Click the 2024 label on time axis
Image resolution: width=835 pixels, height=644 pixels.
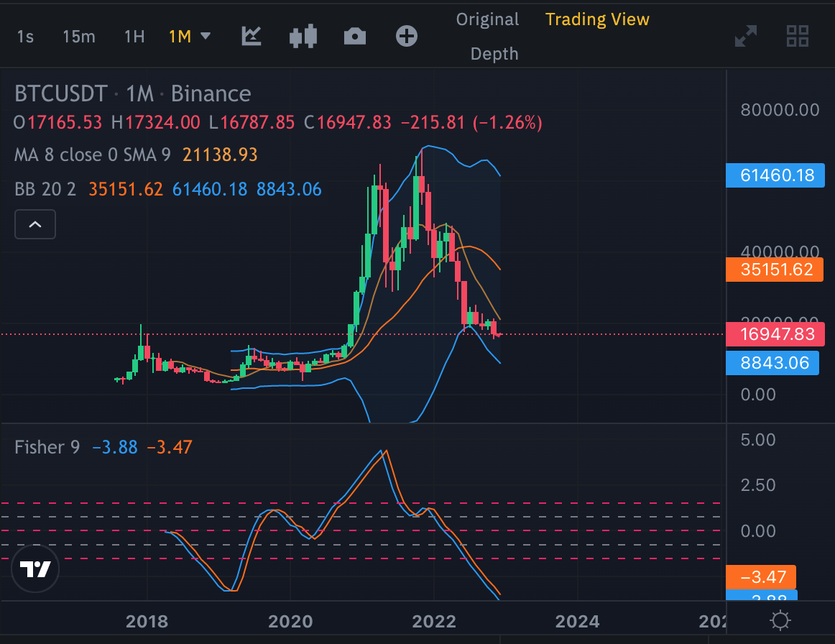577,622
